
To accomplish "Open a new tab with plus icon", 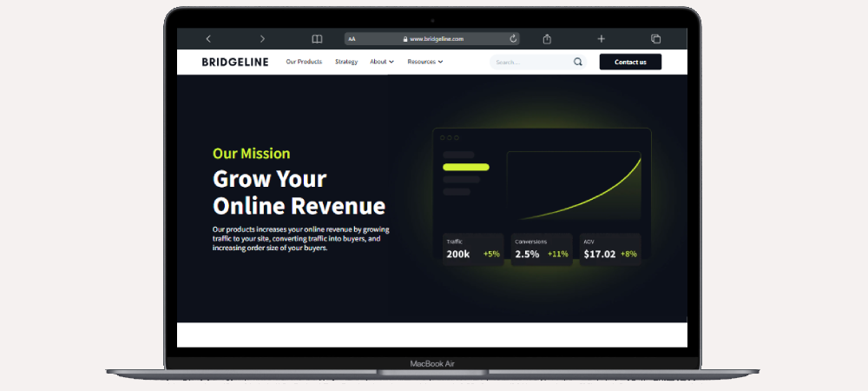I will [x=601, y=39].
